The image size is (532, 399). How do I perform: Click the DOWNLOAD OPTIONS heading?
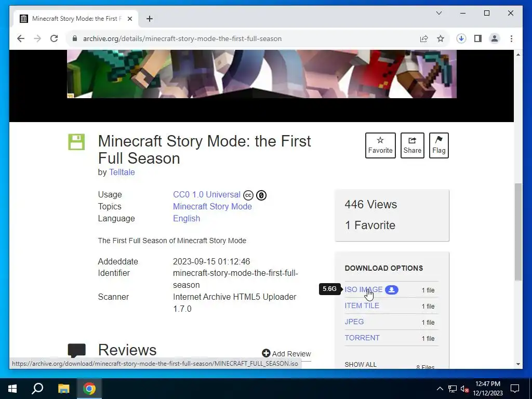(x=384, y=268)
